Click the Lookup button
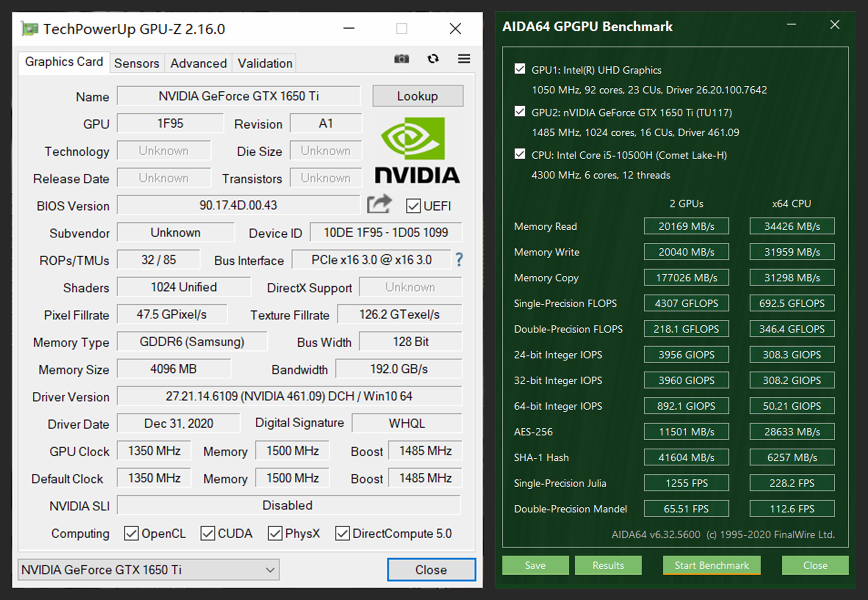This screenshot has height=600, width=868. coord(417,96)
